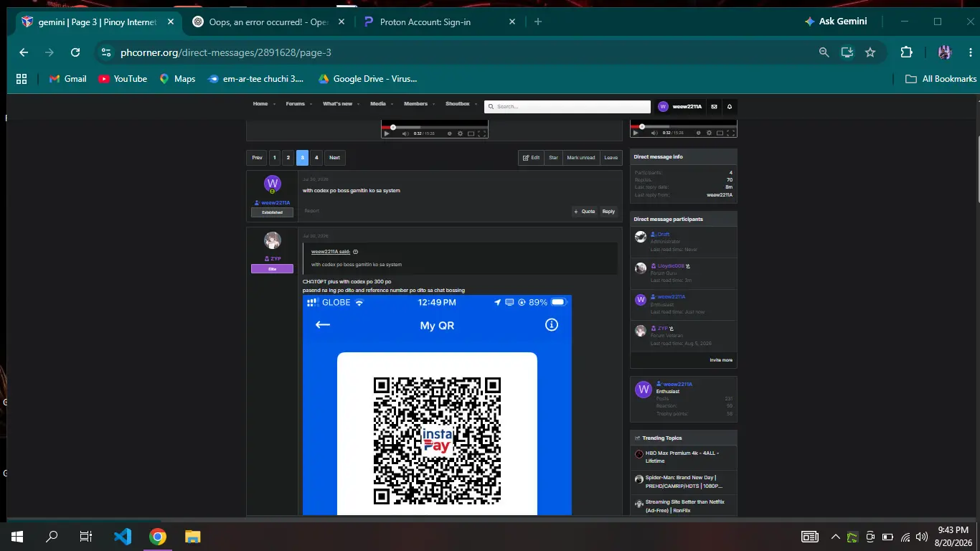980x551 pixels.
Task: Click the site information icon in address bar
Action: click(106, 52)
